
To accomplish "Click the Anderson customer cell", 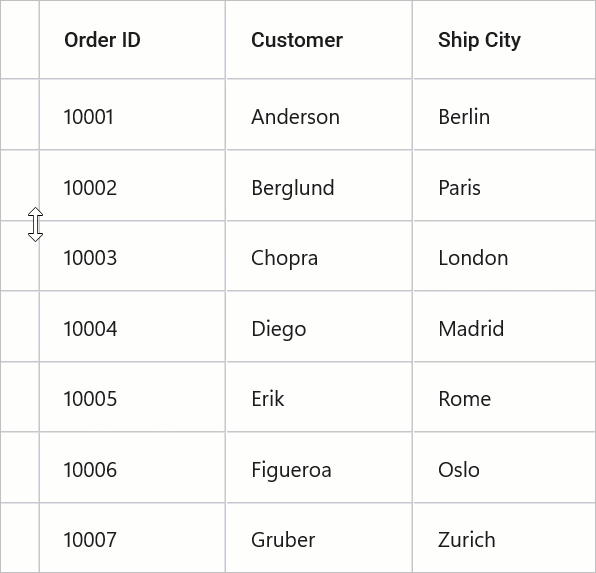I will 319,114.
